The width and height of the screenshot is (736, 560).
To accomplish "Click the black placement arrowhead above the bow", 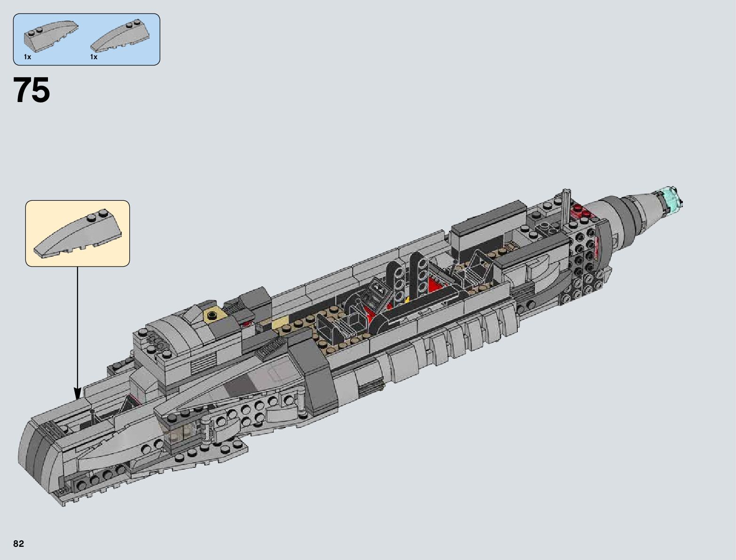I will [x=78, y=393].
